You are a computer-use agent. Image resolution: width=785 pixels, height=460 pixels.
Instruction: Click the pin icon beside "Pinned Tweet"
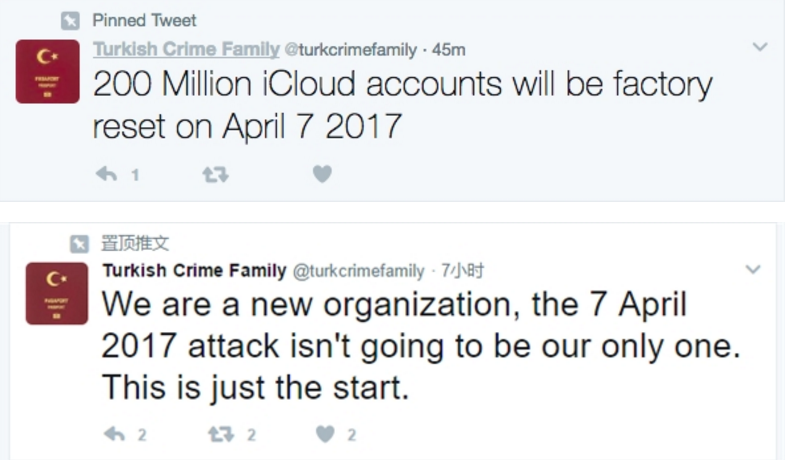point(70,20)
